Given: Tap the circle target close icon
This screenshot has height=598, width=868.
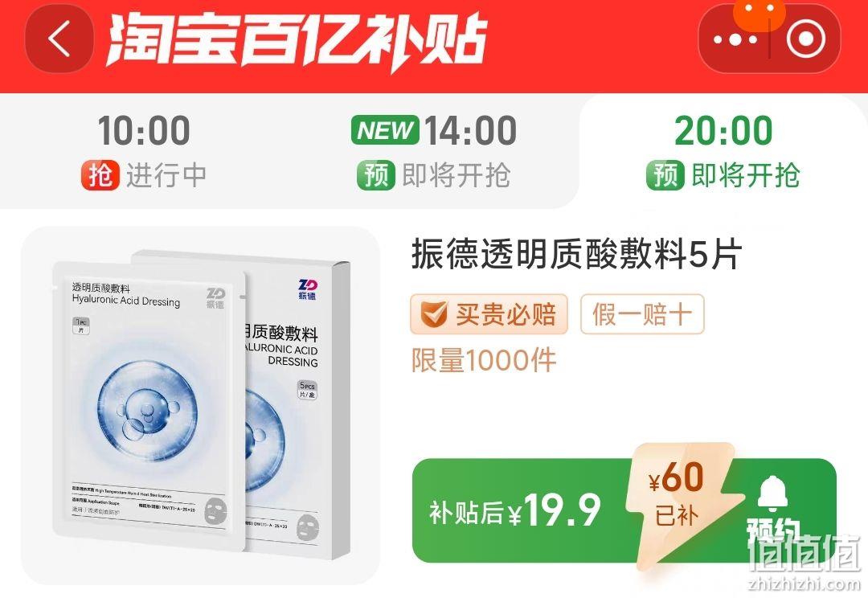Looking at the screenshot, I should [x=805, y=39].
